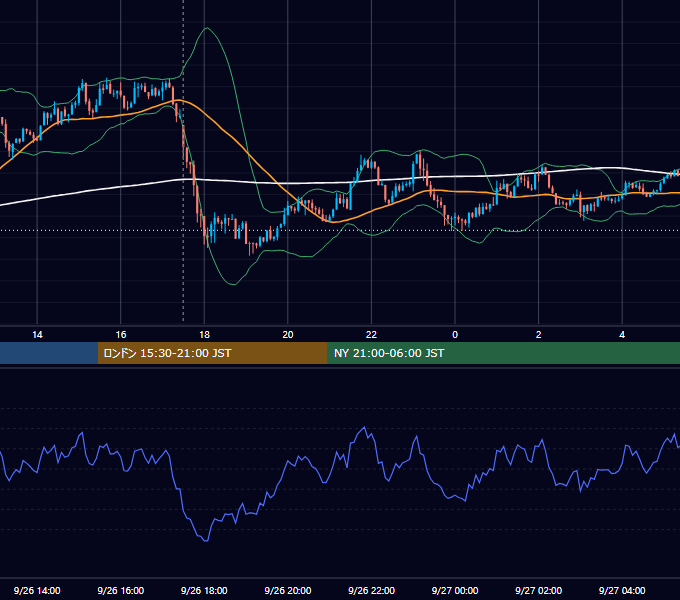Click the 9/27 00:00 date label
The height and width of the screenshot is (600, 680).
pyautogui.click(x=455, y=590)
